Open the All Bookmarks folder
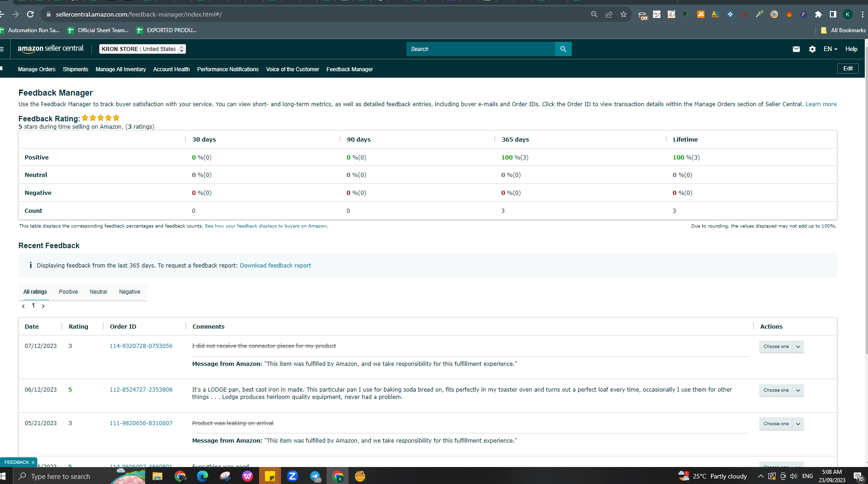868x484 pixels. pos(843,30)
